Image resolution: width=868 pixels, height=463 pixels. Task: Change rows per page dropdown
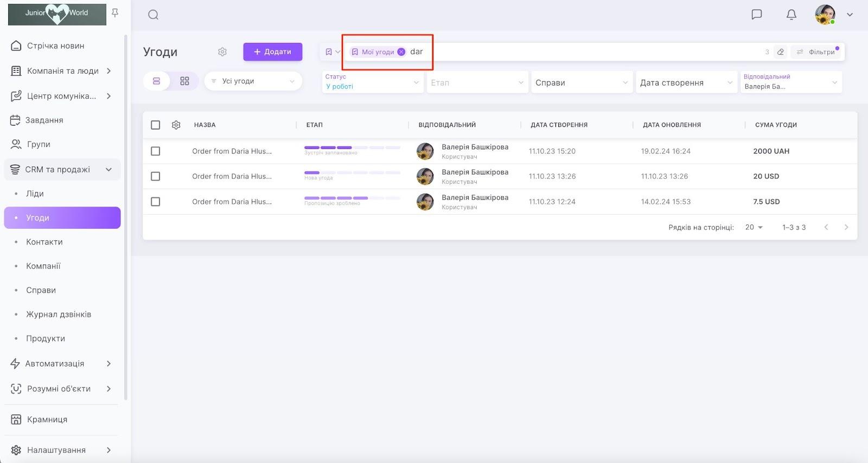coord(754,228)
